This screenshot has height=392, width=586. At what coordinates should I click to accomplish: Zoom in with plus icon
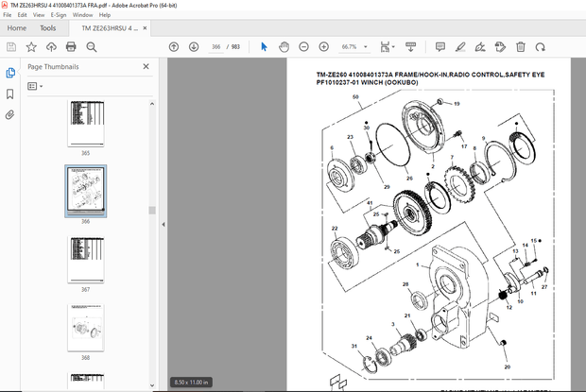[324, 46]
